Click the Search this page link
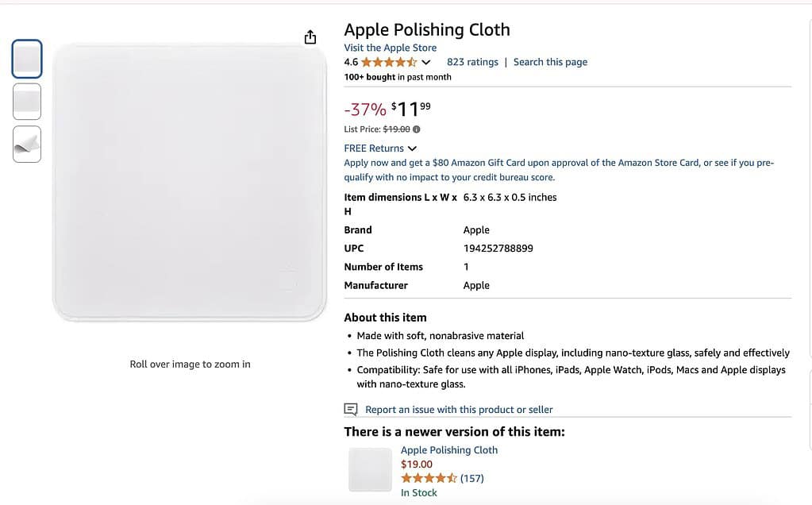This screenshot has width=812, height=505. coord(550,62)
